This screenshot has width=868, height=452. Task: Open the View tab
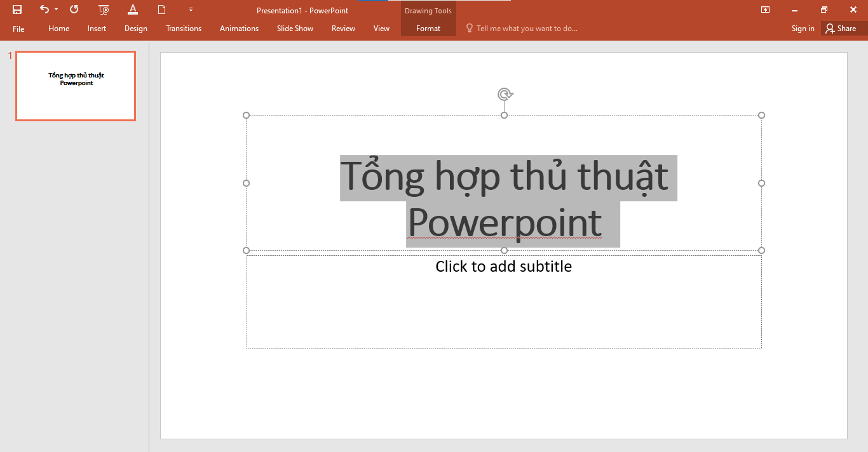tap(381, 29)
